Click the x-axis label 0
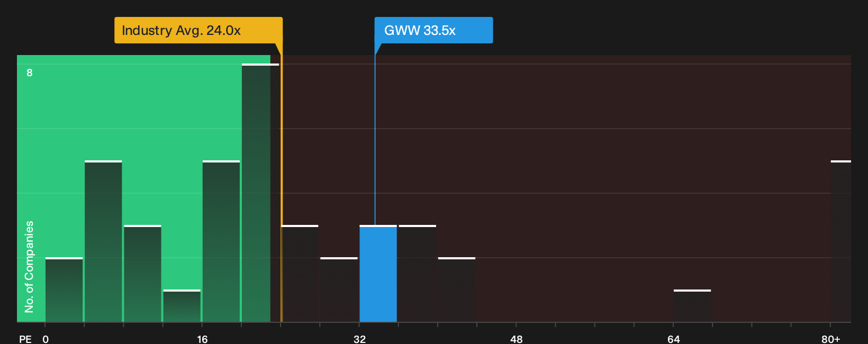The height and width of the screenshot is (344, 868). [46, 339]
